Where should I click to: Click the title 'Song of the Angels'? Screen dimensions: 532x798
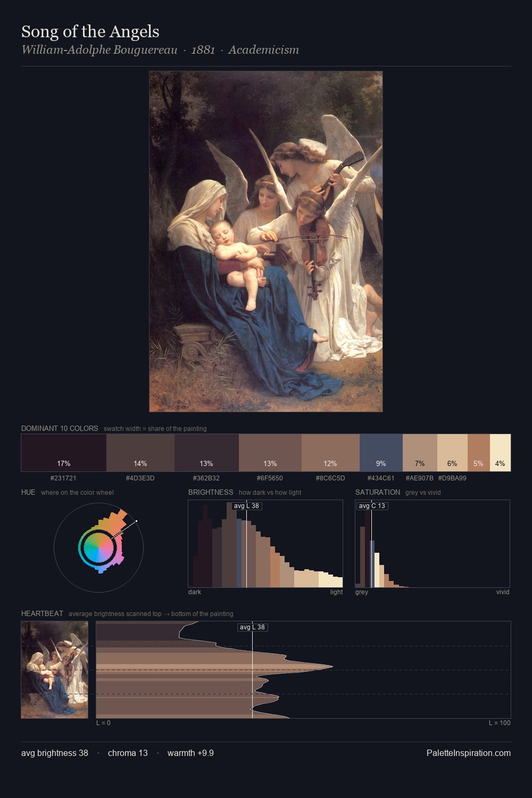click(x=90, y=32)
